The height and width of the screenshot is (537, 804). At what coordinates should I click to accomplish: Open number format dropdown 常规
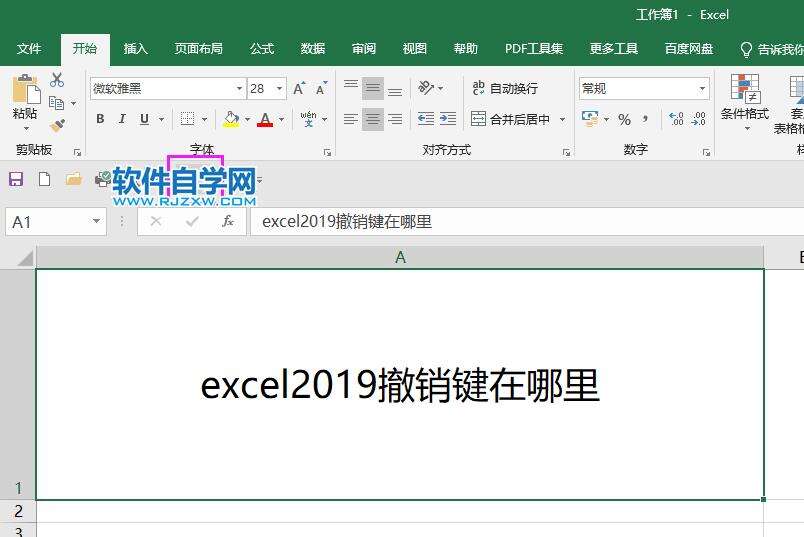coord(702,89)
